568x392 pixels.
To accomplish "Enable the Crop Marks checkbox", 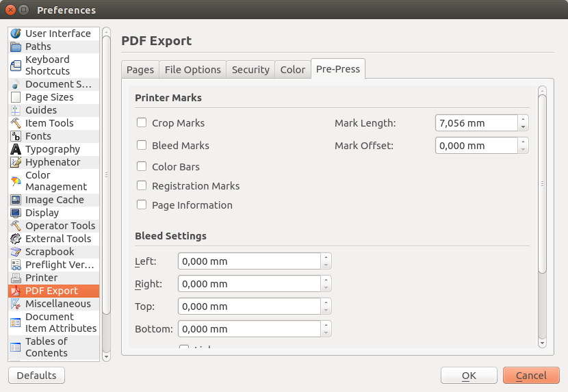I will (x=142, y=123).
